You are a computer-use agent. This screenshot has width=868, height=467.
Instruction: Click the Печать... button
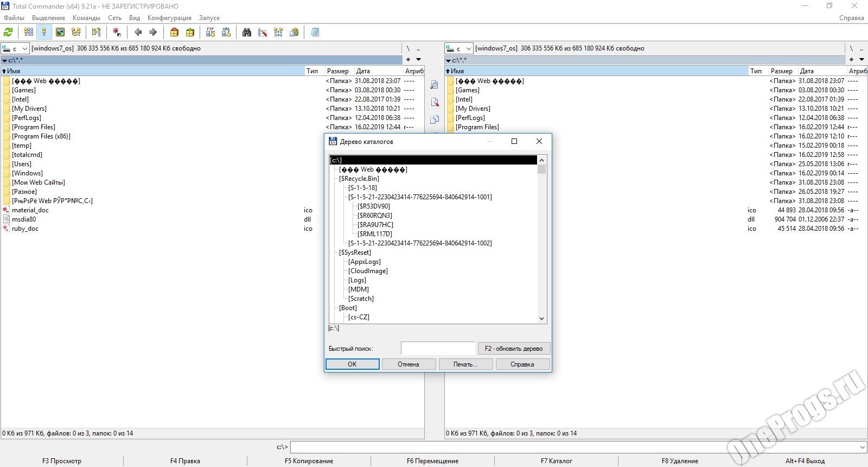click(465, 364)
